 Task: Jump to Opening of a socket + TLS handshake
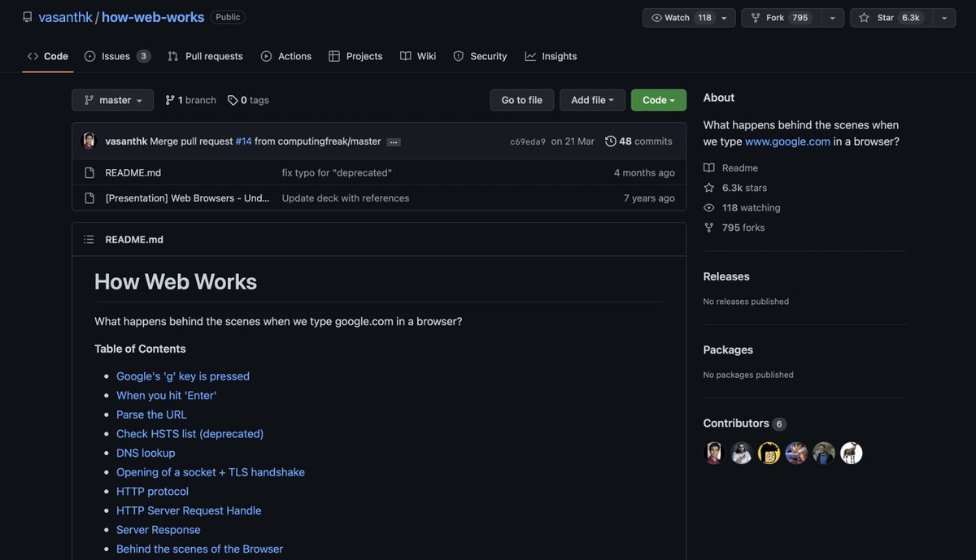click(211, 472)
